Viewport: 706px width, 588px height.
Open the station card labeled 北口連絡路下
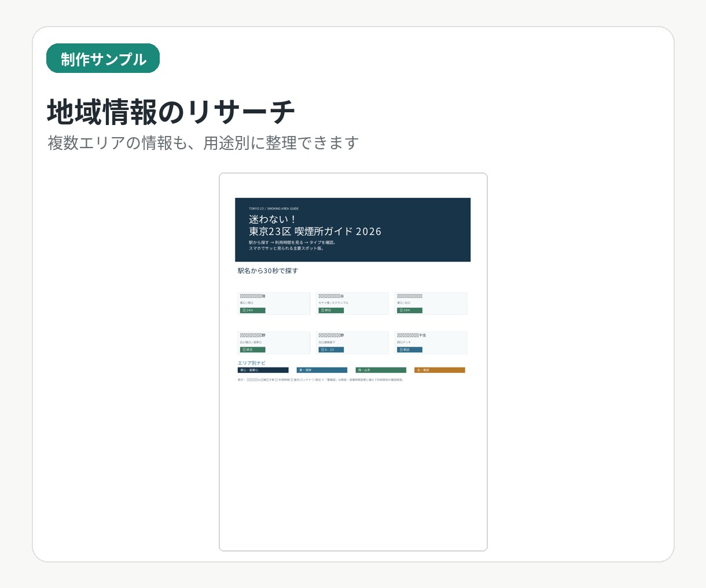click(352, 343)
